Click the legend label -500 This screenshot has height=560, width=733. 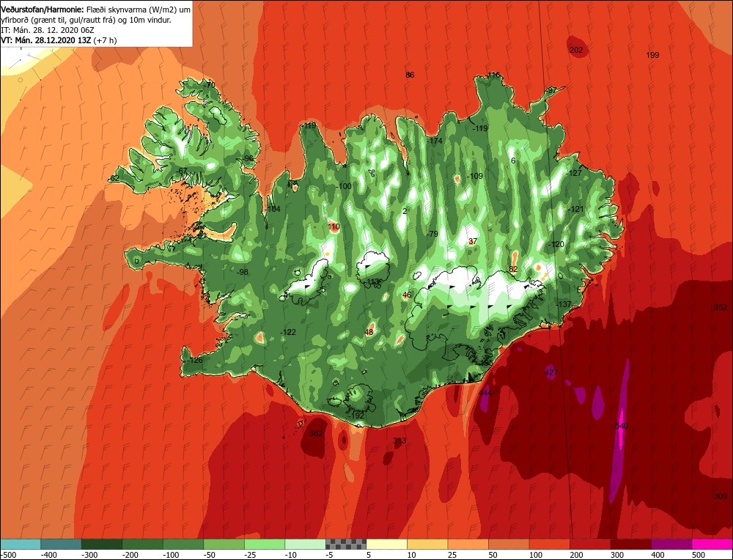(8, 555)
